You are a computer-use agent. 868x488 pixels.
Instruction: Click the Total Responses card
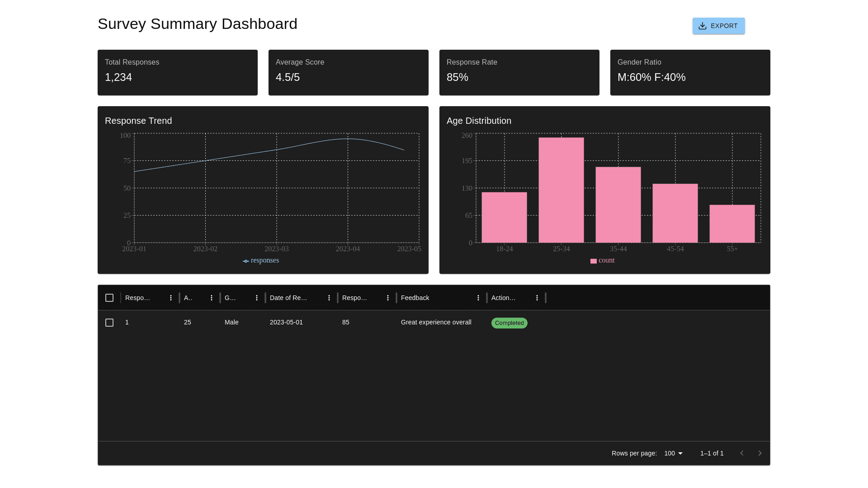coord(177,72)
